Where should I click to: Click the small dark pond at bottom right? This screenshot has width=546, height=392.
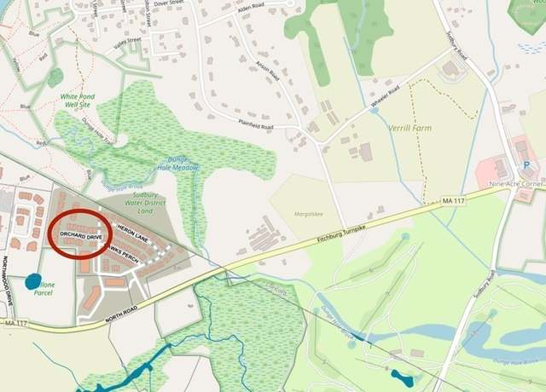click(402, 378)
